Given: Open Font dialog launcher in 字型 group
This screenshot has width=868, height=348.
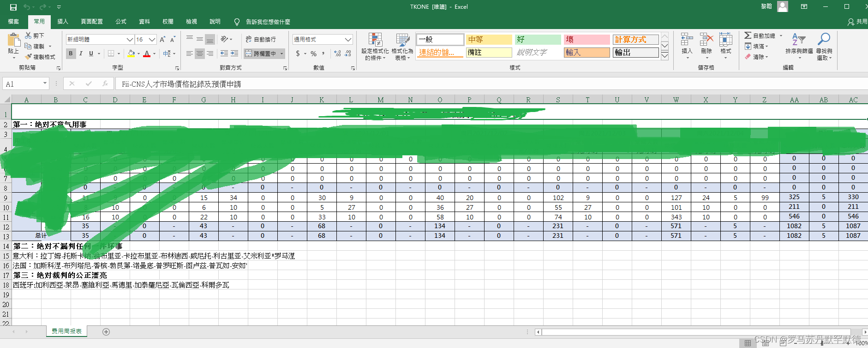Looking at the screenshot, I should [177, 68].
